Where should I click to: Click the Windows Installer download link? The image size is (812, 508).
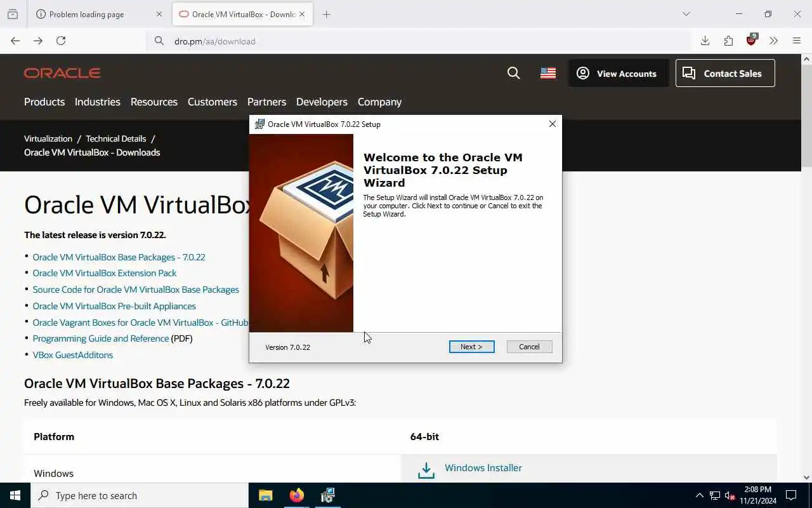click(x=483, y=468)
